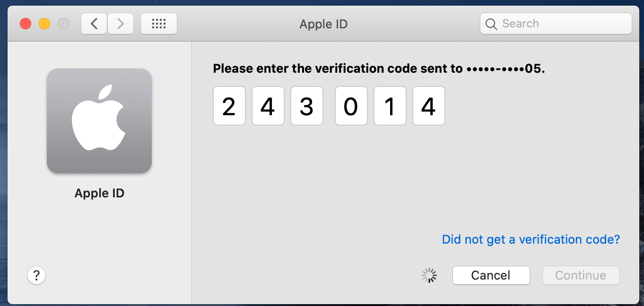The image size is (644, 306).
Task: Click the last verification code digit box
Action: point(429,106)
